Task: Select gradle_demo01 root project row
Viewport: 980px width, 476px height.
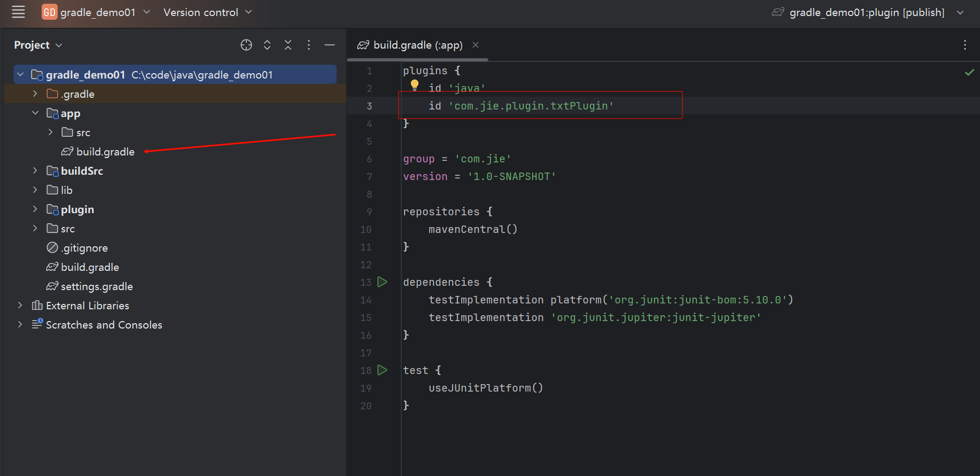Action: [175, 74]
